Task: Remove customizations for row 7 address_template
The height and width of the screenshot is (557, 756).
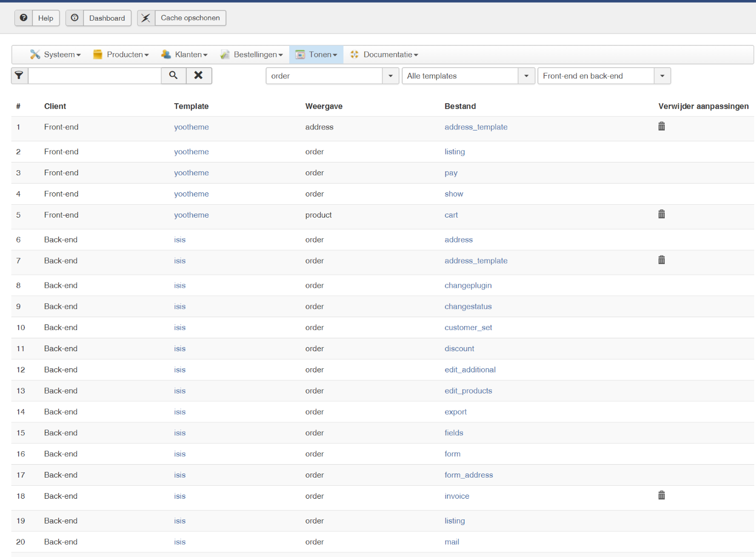Action: click(661, 260)
